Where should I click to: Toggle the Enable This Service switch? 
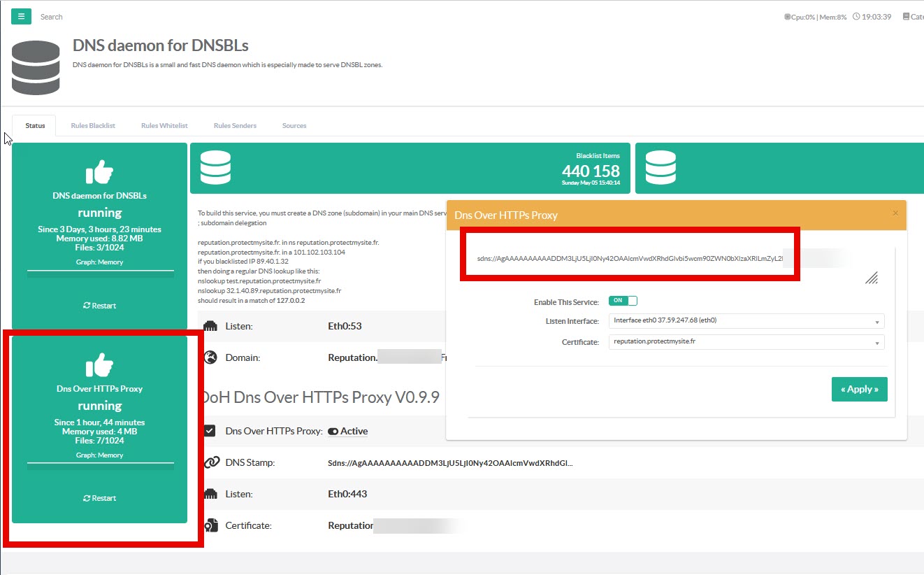623,301
